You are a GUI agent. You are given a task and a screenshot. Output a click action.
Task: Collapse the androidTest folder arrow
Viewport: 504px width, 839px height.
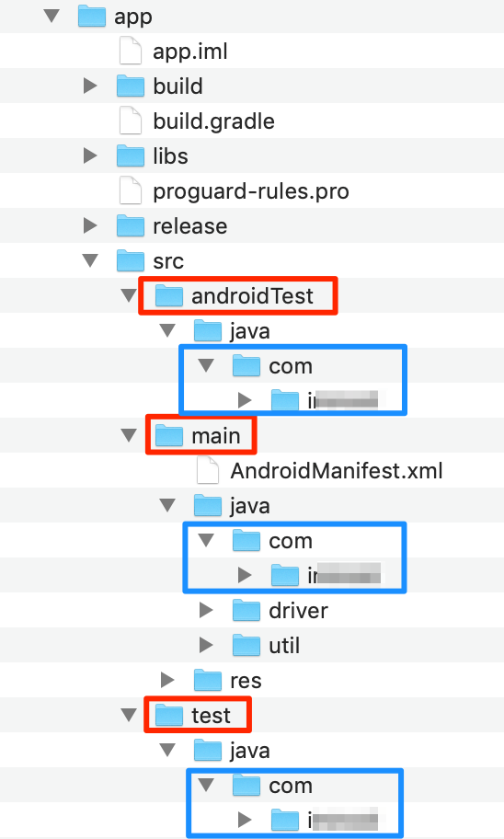[x=129, y=295]
